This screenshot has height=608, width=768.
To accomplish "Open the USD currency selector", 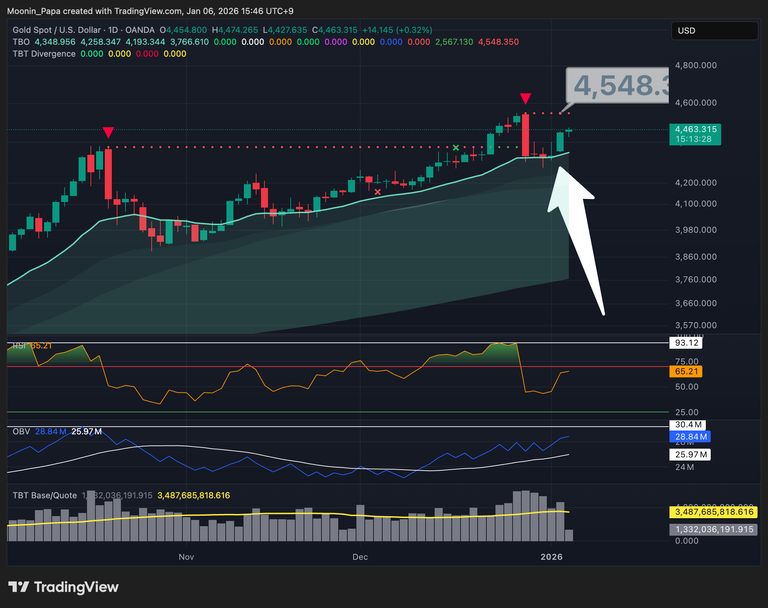I will pos(686,31).
